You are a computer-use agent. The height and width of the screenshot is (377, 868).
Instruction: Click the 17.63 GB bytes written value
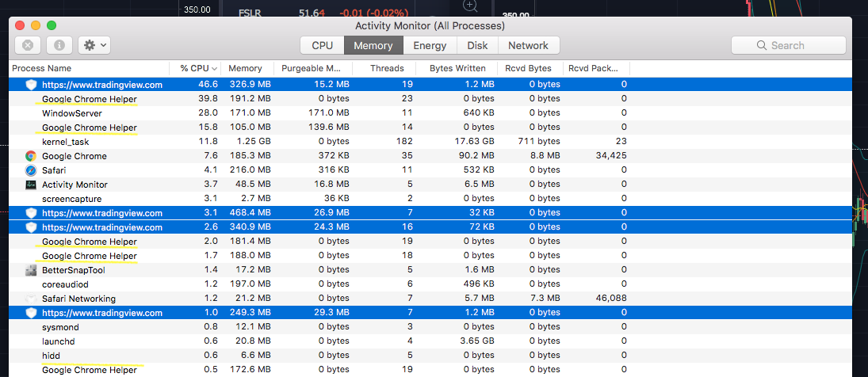coord(472,142)
